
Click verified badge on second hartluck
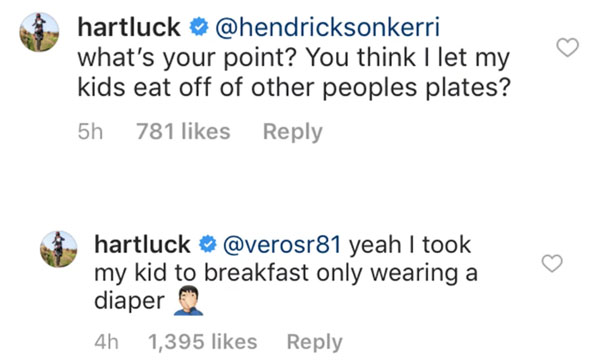point(208,245)
